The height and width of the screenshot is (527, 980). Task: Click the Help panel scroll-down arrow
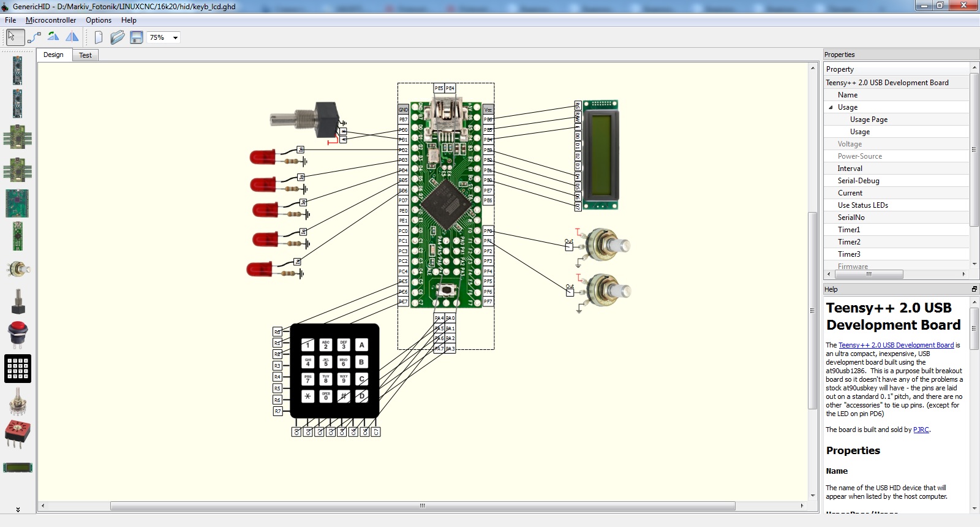(974, 508)
